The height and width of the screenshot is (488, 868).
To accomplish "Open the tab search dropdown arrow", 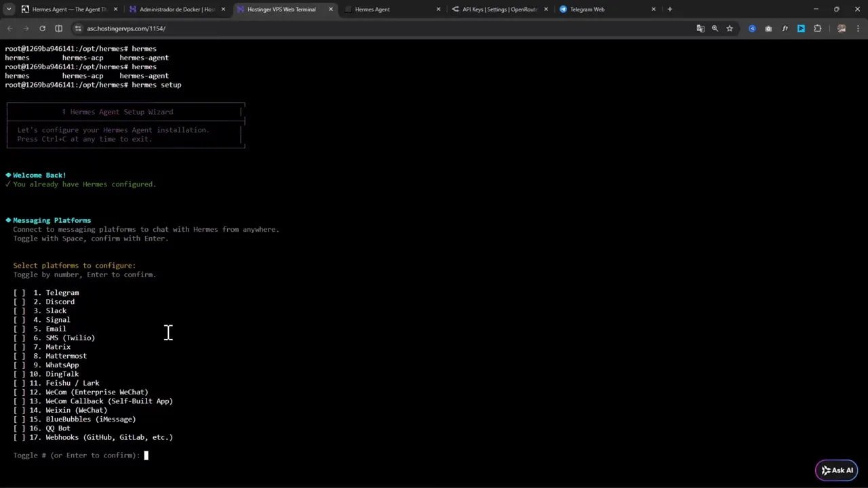I will point(9,9).
